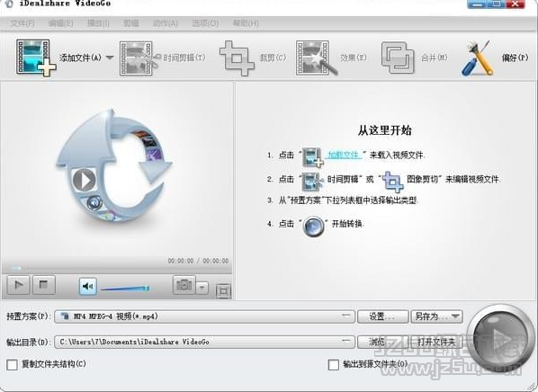Take a snapshot with camera icon
Image resolution: width=538 pixels, height=392 pixels.
tap(184, 285)
